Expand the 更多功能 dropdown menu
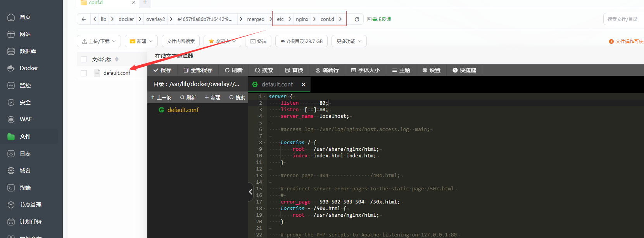Viewport: 644px width, 238px height. click(x=349, y=41)
